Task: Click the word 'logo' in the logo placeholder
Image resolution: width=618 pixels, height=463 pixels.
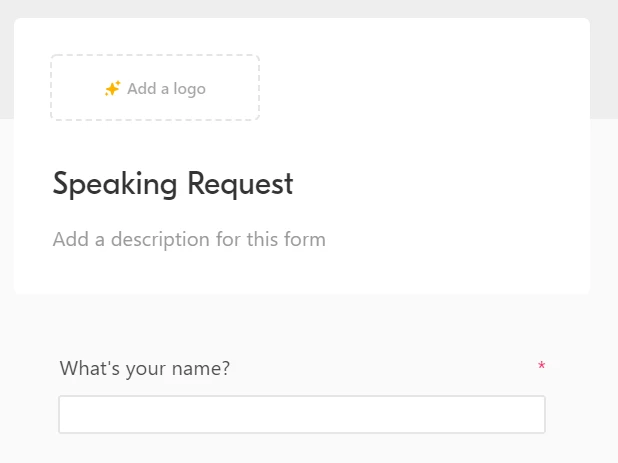Action: [x=190, y=89]
